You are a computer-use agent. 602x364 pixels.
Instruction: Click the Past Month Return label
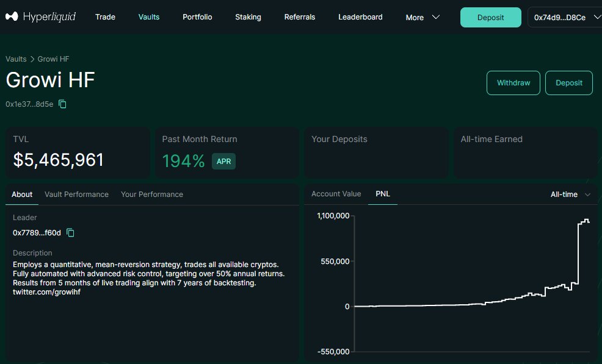point(200,139)
